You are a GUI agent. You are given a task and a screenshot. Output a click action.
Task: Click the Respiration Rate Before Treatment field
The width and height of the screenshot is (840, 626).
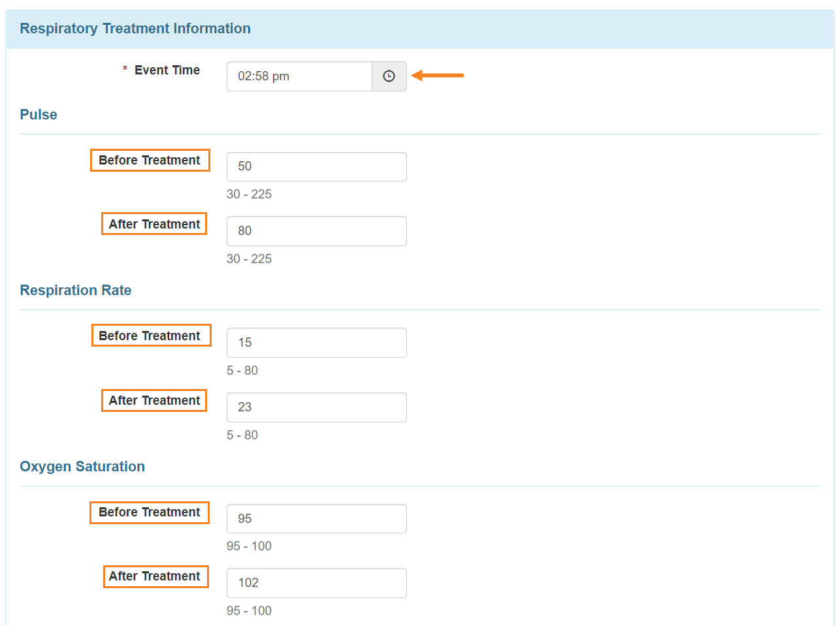pos(316,343)
